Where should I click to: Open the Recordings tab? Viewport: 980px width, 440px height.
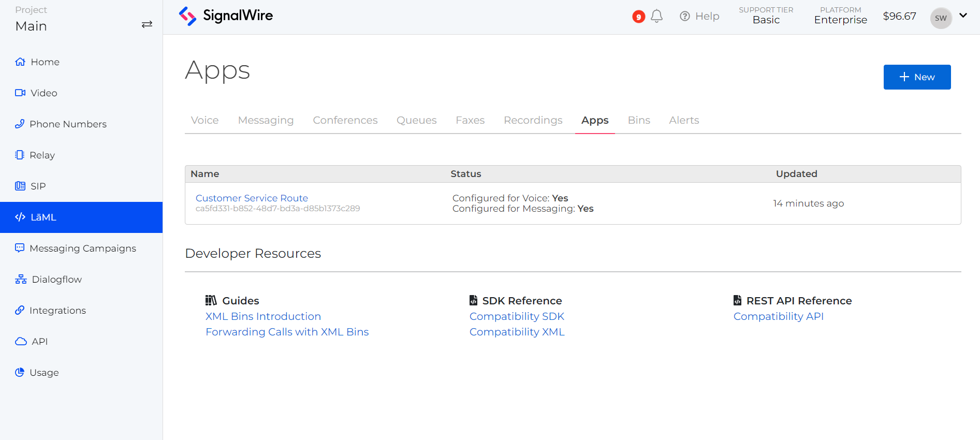tap(533, 121)
